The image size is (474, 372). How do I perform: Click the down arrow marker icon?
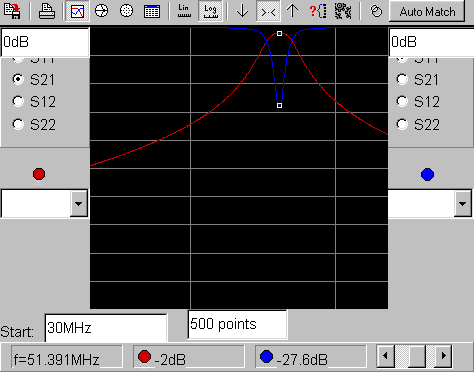[242, 11]
